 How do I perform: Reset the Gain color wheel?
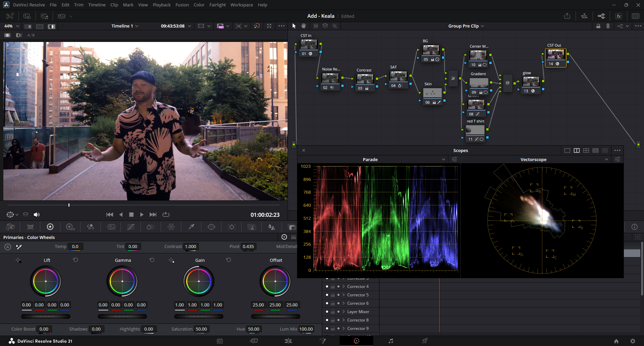click(229, 260)
